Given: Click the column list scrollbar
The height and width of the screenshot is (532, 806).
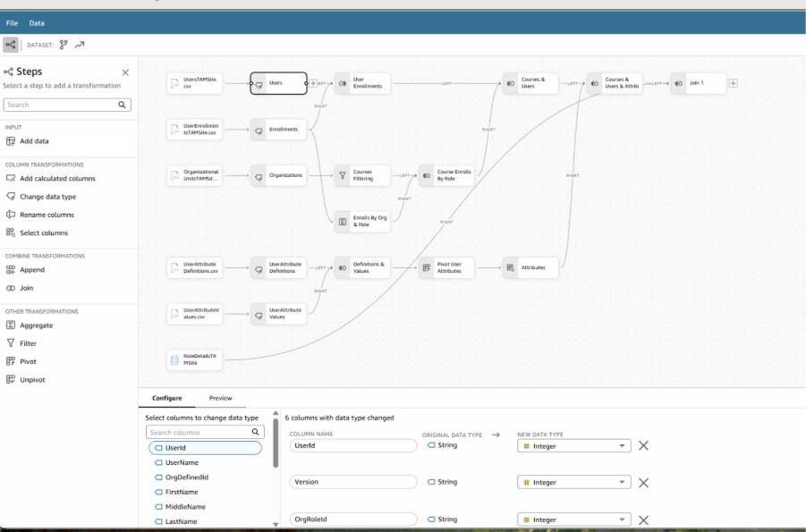Looking at the screenshot, I should [276, 443].
